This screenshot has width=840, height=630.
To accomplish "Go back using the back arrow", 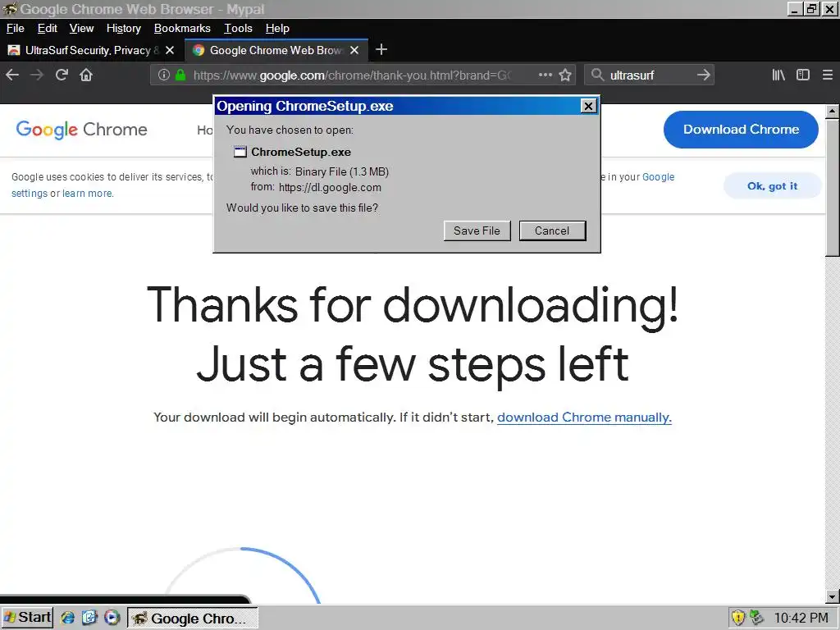I will (x=12, y=75).
